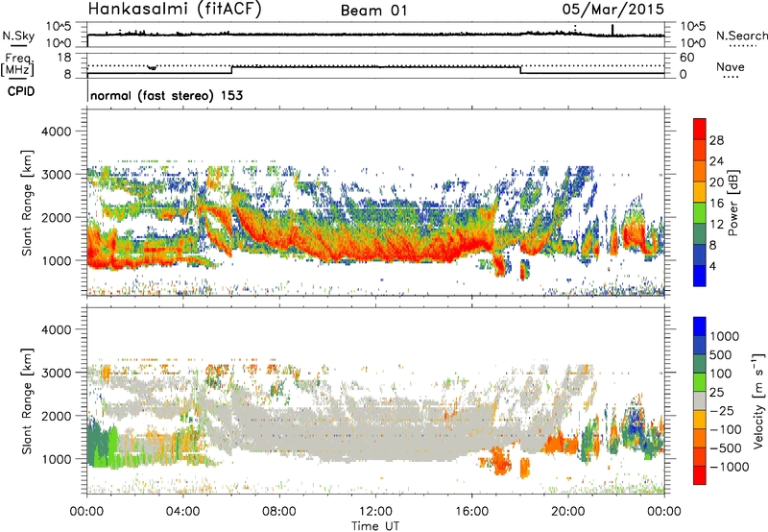Viewport: 768px width, 532px height.
Task: Click the 'Hankasalmi (fitACF)' title text
Action: point(175,10)
